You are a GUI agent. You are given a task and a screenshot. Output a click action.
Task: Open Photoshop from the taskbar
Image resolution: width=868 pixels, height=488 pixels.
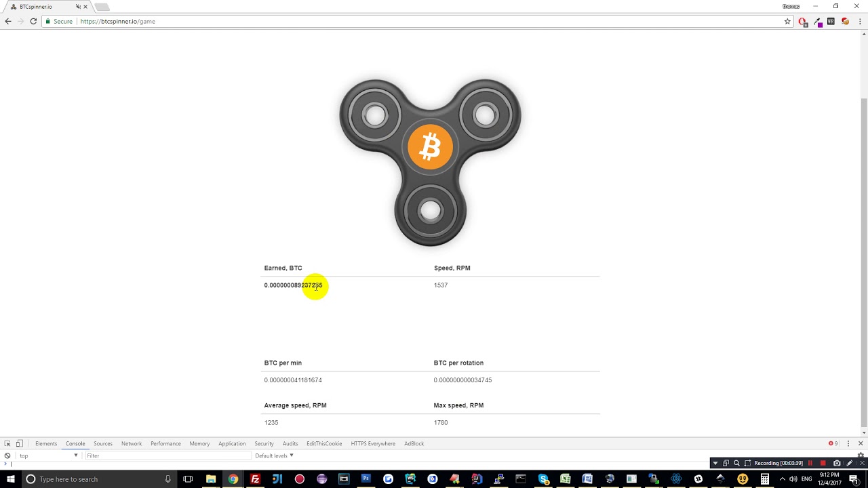click(366, 479)
